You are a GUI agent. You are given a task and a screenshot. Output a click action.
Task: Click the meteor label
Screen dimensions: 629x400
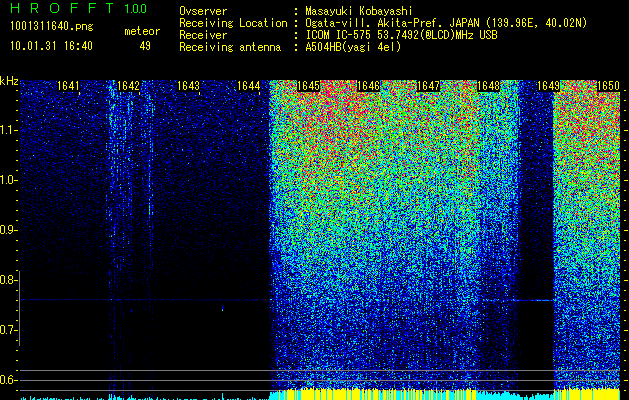(142, 31)
